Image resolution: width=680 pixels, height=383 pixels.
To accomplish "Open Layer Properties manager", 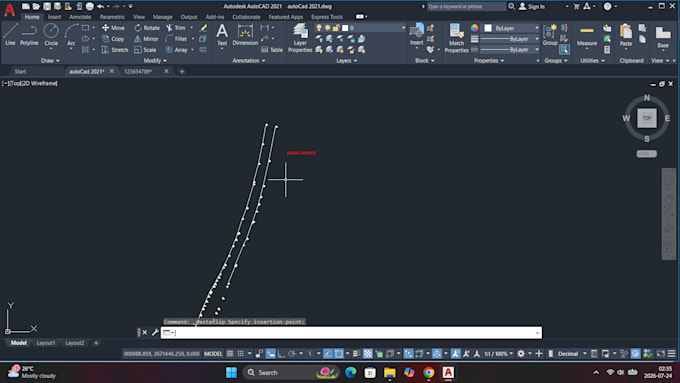I will [300, 38].
